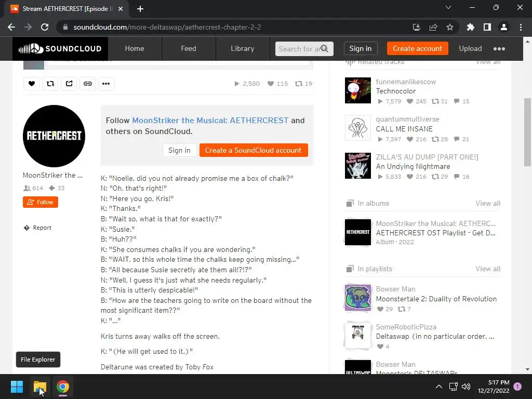
Task: Click Upload in header
Action: point(470,48)
